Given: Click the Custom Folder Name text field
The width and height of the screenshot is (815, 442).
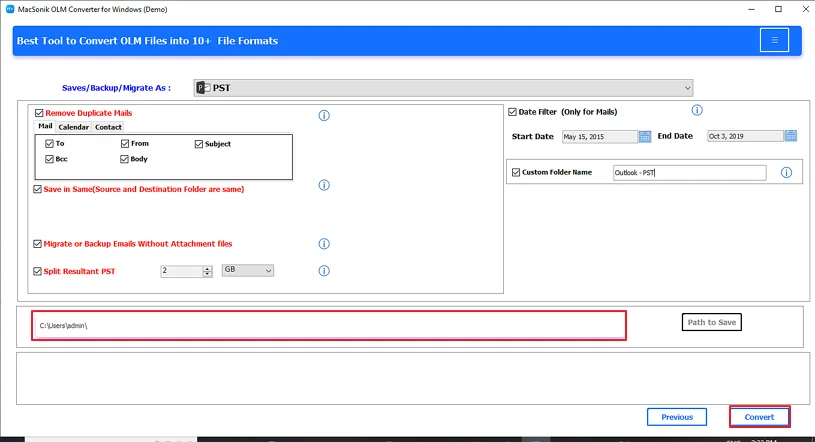Looking at the screenshot, I should [688, 173].
